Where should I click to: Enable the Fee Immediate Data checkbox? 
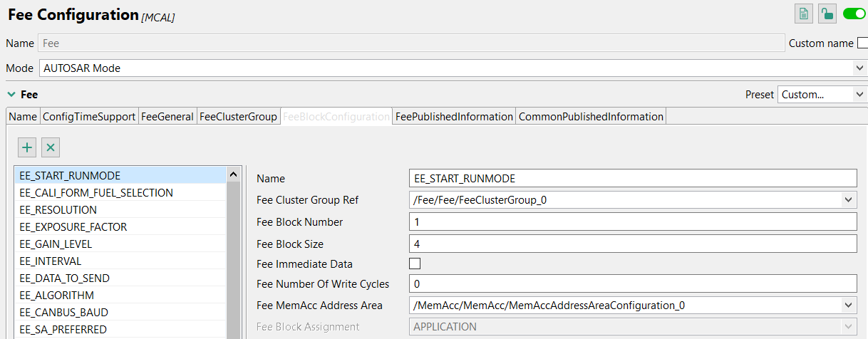pos(415,264)
